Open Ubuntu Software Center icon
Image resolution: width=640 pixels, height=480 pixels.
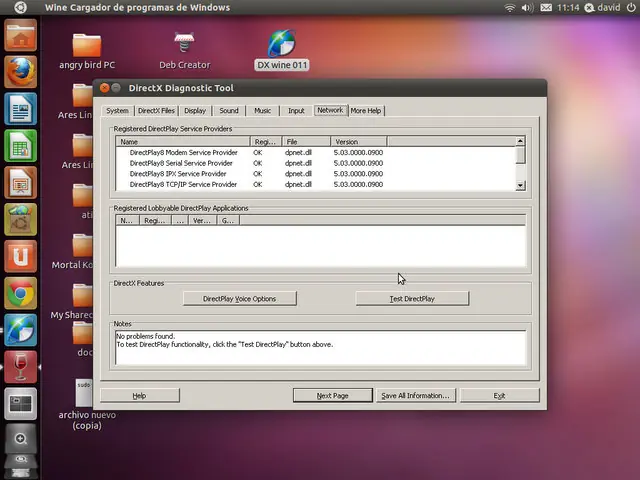click(x=20, y=220)
